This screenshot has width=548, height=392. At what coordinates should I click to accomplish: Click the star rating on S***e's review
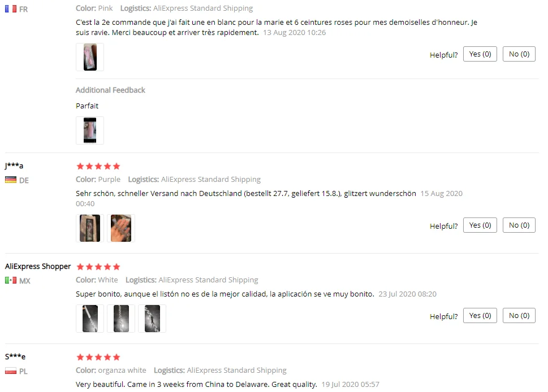point(98,357)
